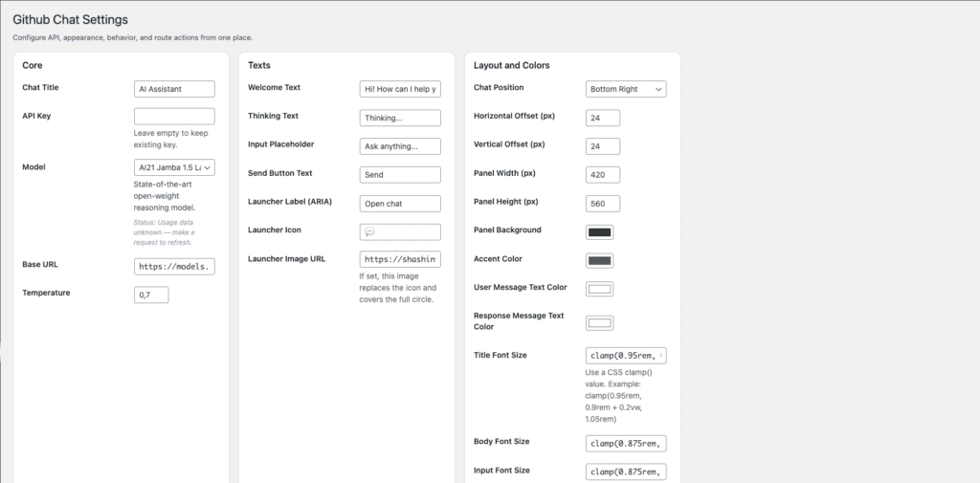Click the Horizontal Offset (px) field
Viewport: 980px width, 483px height.
pos(603,118)
